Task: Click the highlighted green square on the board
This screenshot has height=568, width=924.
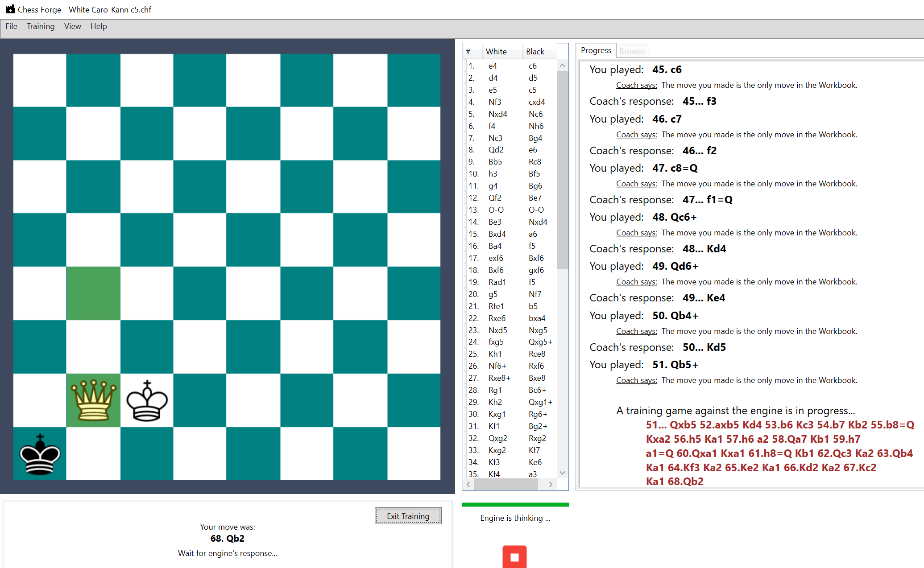Action: coord(93,293)
